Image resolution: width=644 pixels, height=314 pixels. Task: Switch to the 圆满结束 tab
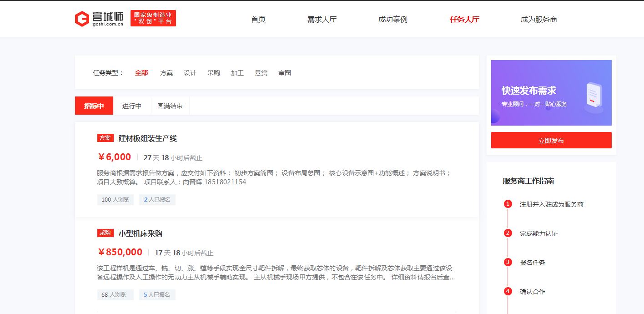coord(170,106)
